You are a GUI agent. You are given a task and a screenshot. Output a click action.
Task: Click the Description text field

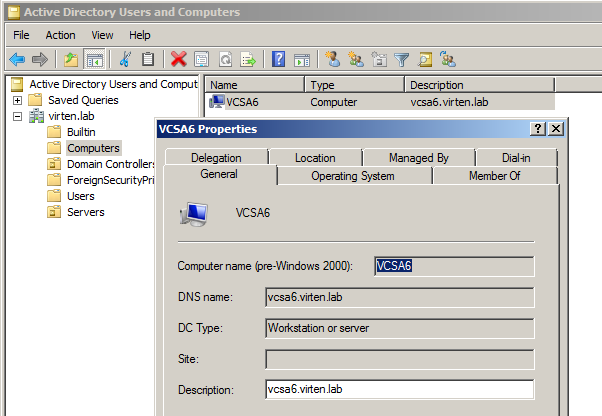pos(400,390)
